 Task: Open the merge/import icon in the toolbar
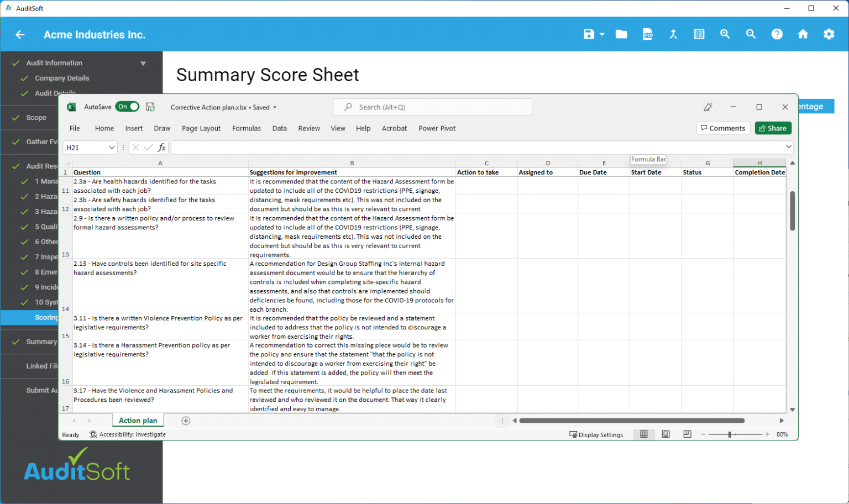click(x=673, y=34)
